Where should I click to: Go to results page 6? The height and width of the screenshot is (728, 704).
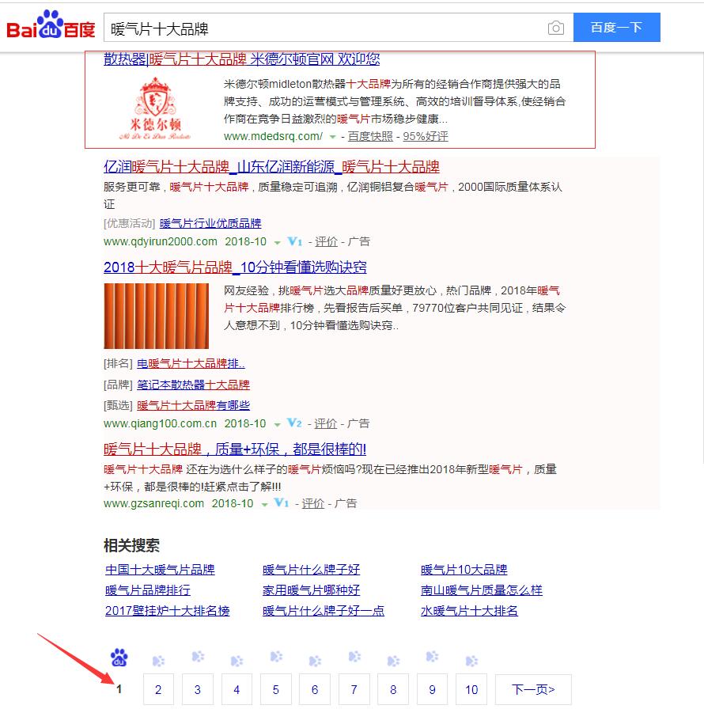pyautogui.click(x=315, y=689)
